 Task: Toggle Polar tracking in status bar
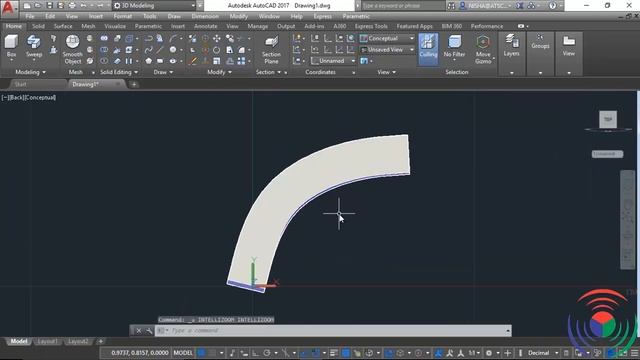click(x=267, y=353)
